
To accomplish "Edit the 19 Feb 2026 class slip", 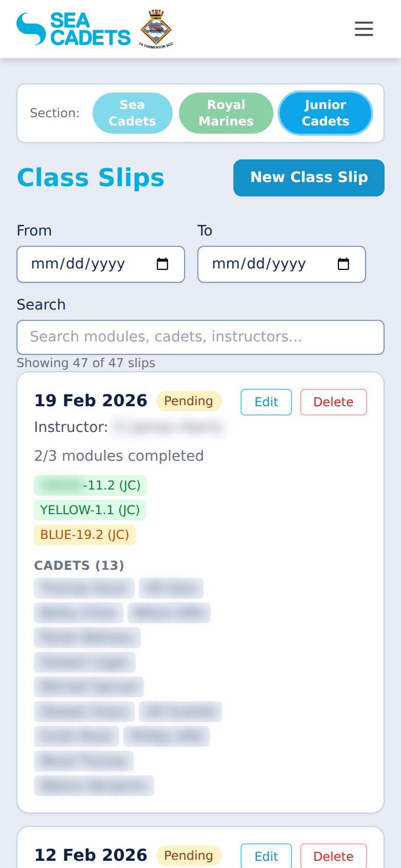I will pos(266,402).
